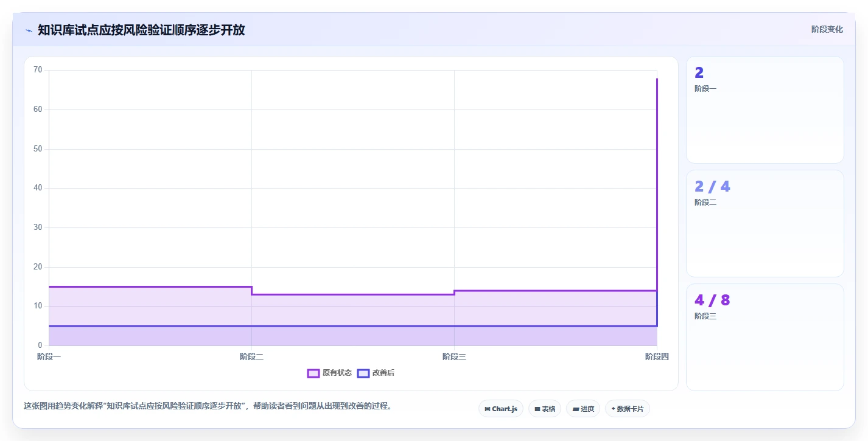Click the 表格 tag chip

(545, 409)
